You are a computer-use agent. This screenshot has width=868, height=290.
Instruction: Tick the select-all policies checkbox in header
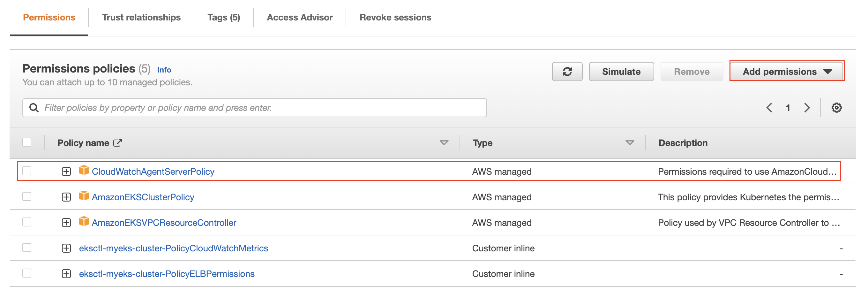click(27, 142)
